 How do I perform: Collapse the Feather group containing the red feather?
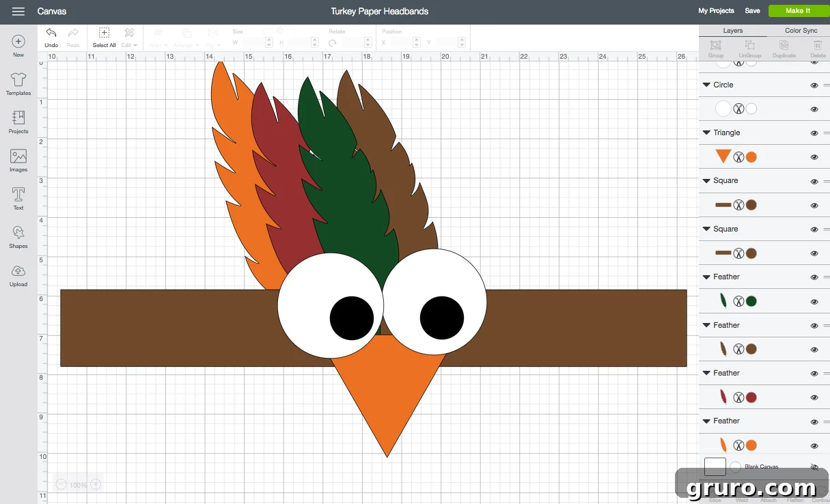(706, 373)
